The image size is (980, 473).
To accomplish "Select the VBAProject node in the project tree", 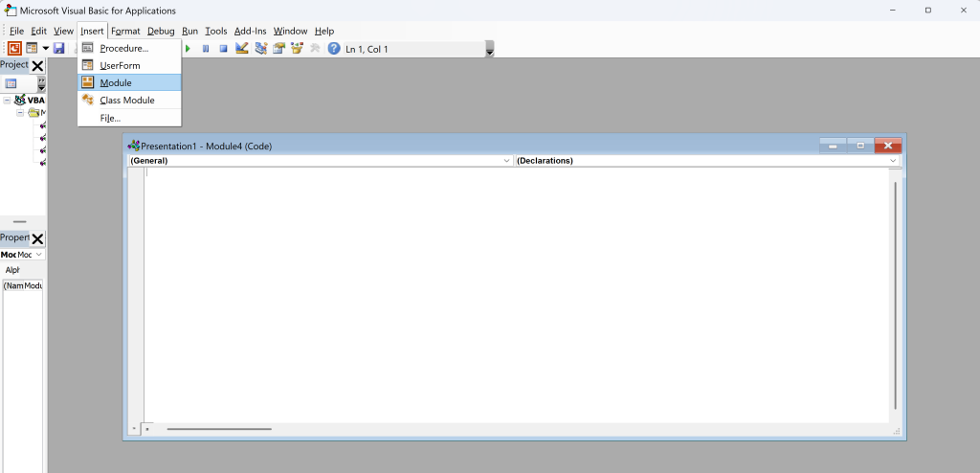I will tap(30, 101).
